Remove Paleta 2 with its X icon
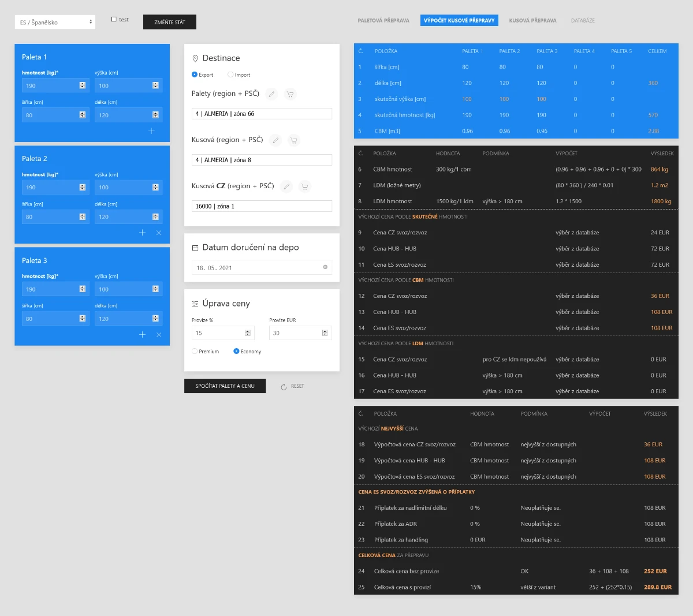This screenshot has width=693, height=616. pos(159,233)
